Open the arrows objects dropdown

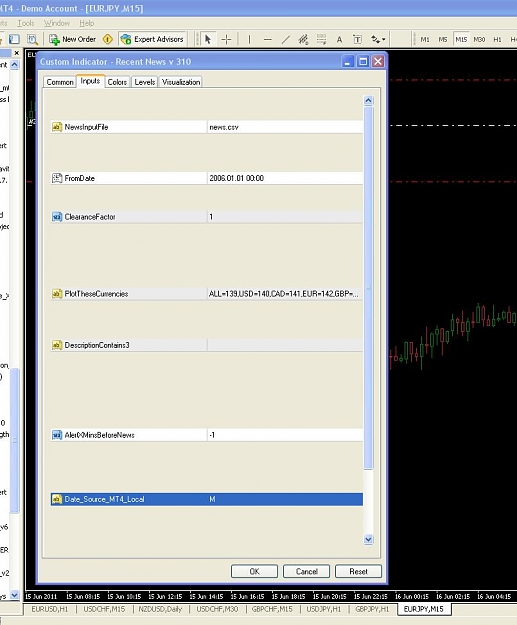click(378, 39)
